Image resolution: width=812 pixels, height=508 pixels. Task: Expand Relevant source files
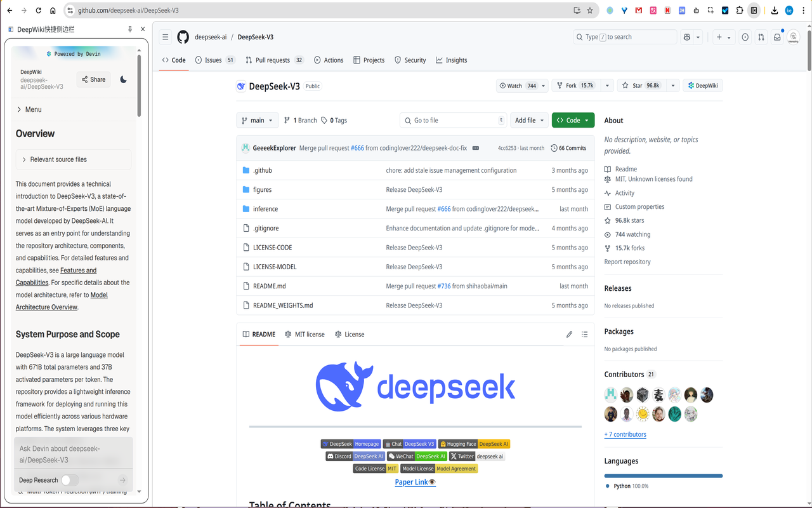pyautogui.click(x=74, y=159)
